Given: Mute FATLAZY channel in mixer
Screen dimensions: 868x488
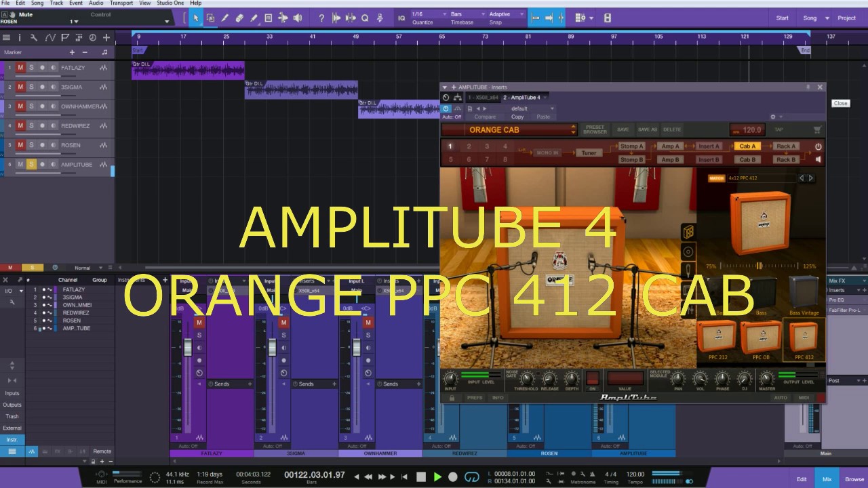Looking at the screenshot, I should click(x=199, y=323).
